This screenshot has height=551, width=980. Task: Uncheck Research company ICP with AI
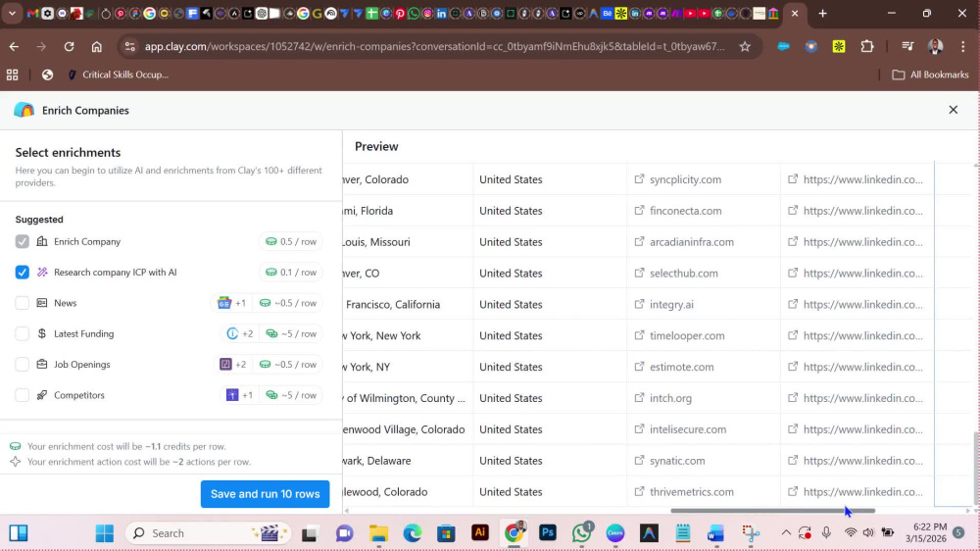pyautogui.click(x=22, y=272)
